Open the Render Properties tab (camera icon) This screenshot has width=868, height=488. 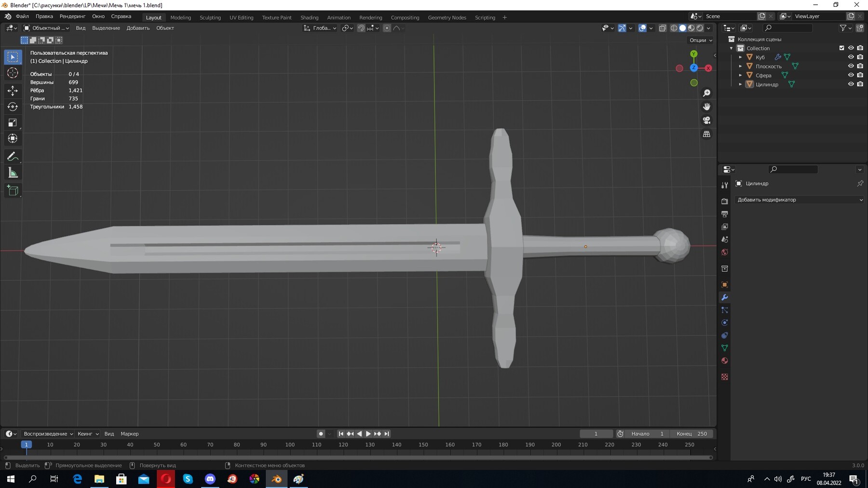point(725,201)
